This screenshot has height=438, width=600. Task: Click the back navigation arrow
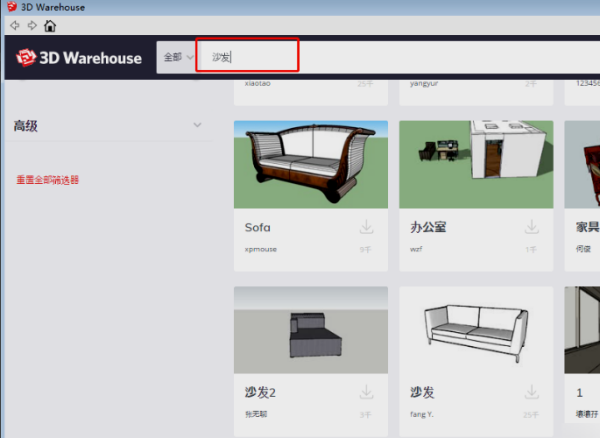click(x=14, y=26)
